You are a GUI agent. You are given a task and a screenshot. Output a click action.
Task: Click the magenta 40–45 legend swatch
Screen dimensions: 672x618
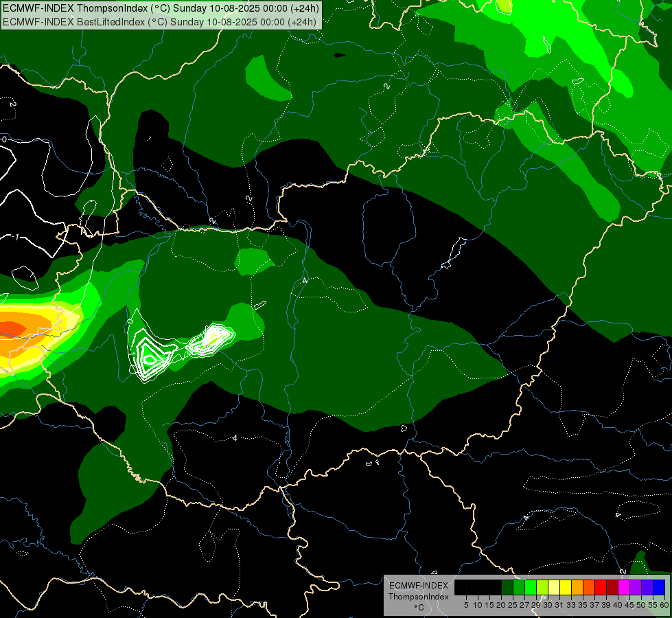tap(624, 587)
